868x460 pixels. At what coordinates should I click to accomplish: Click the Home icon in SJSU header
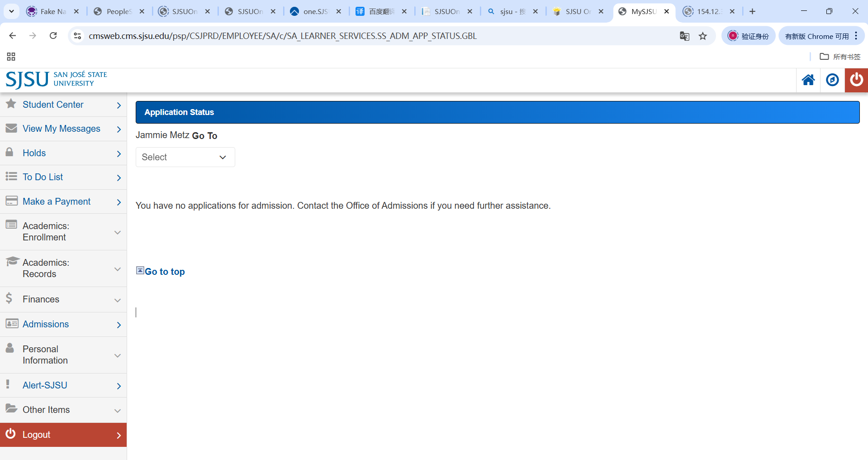coord(808,80)
